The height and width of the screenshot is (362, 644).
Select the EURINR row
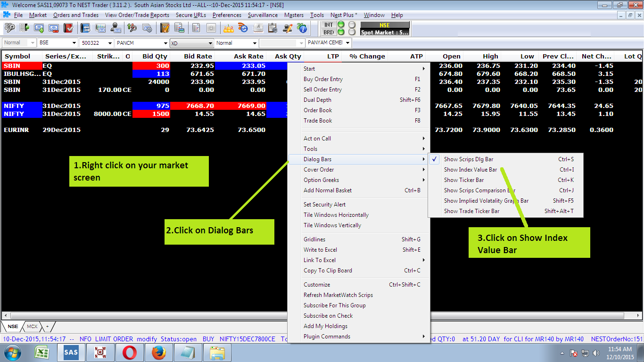click(x=322, y=130)
